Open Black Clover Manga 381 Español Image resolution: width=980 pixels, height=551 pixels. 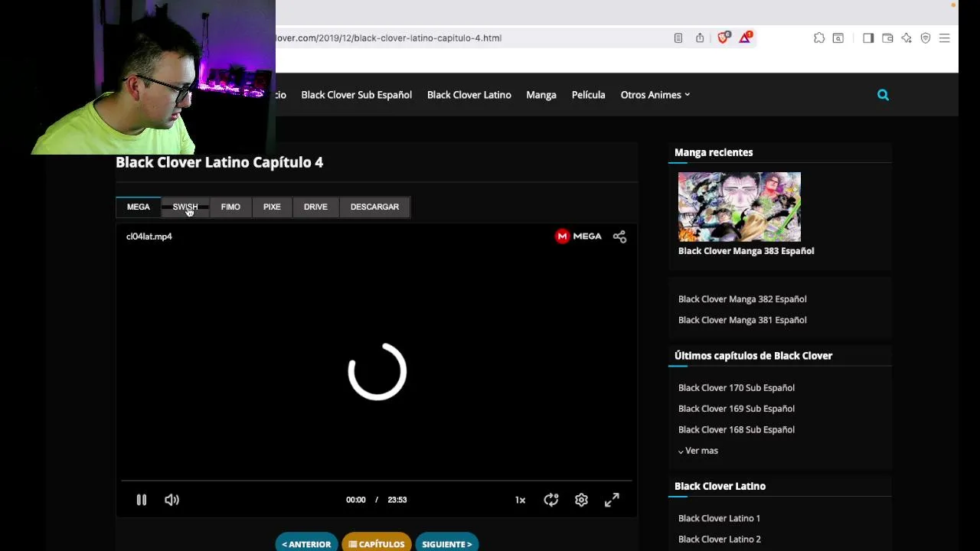742,320
